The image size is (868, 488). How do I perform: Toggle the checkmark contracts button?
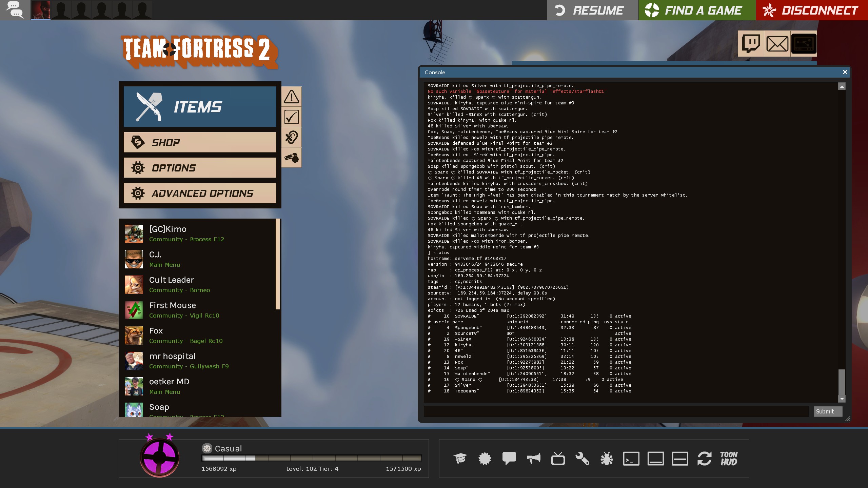pyautogui.click(x=291, y=117)
